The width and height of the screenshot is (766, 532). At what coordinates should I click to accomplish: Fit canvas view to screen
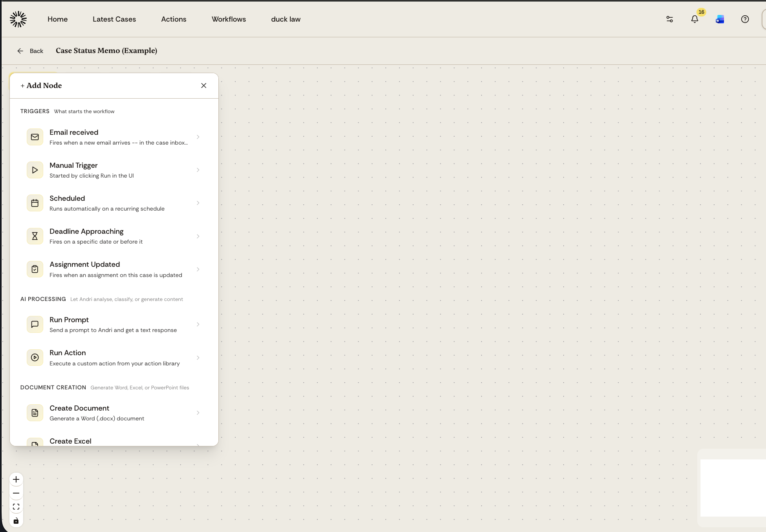pyautogui.click(x=16, y=507)
